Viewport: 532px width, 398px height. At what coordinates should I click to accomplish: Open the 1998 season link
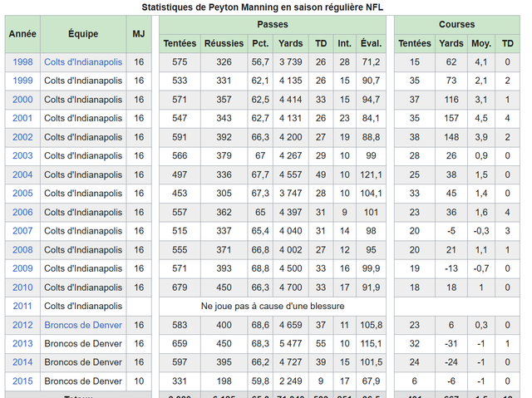[x=22, y=62]
